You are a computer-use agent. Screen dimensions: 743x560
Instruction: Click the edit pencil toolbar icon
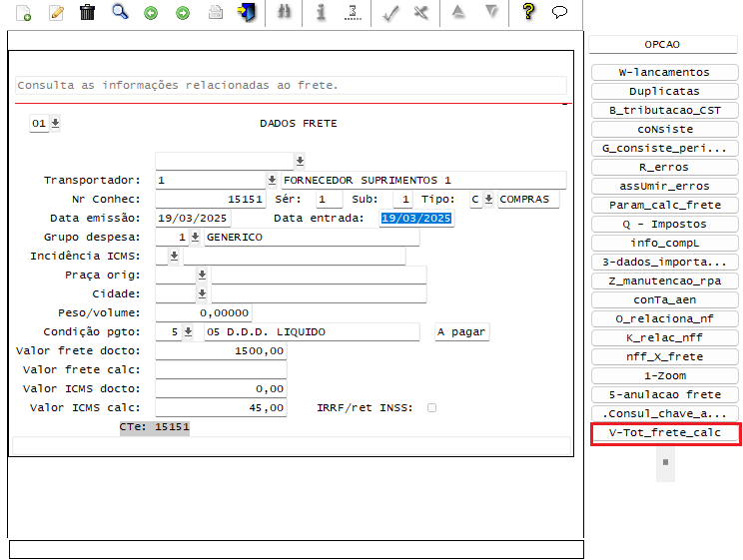(x=56, y=13)
